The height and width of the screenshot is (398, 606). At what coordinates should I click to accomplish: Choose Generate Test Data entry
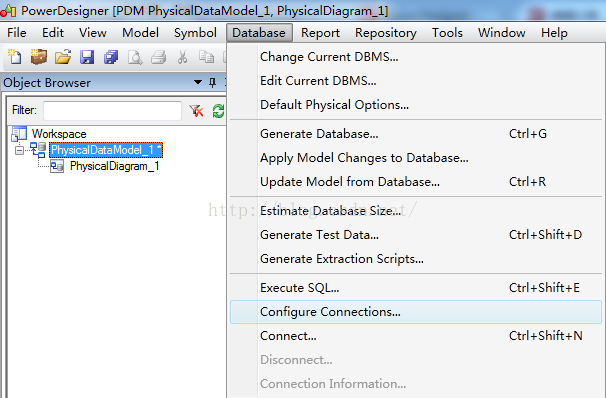click(x=416, y=235)
